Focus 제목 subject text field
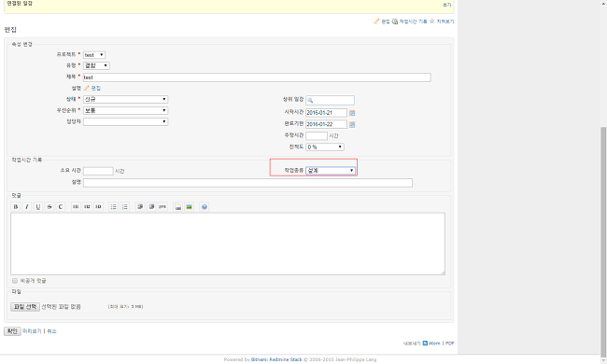 [x=257, y=77]
